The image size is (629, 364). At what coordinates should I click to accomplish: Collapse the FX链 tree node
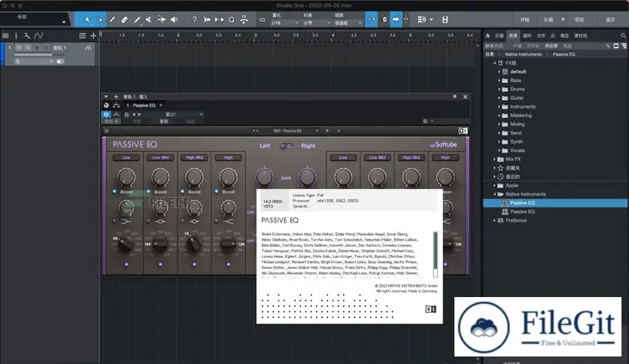pyautogui.click(x=494, y=63)
